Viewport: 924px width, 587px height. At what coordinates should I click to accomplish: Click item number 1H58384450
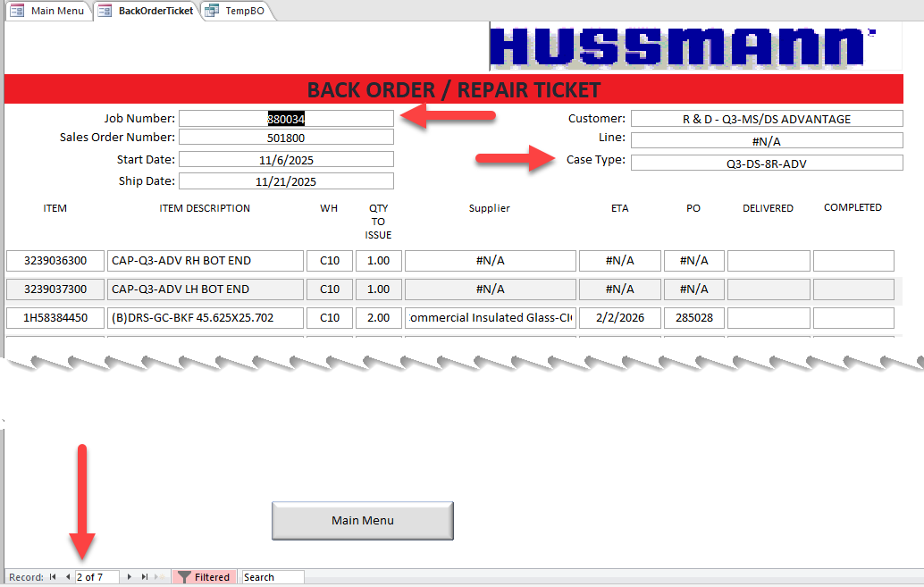coord(55,318)
